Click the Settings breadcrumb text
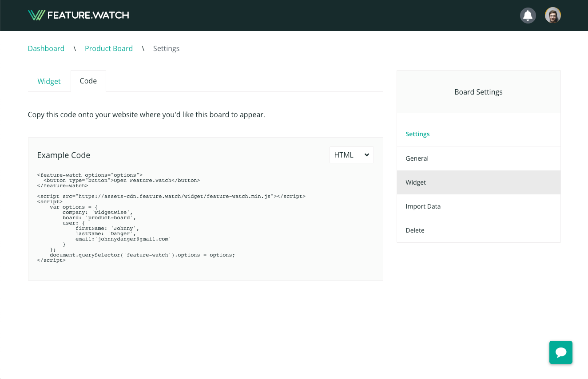 [166, 48]
